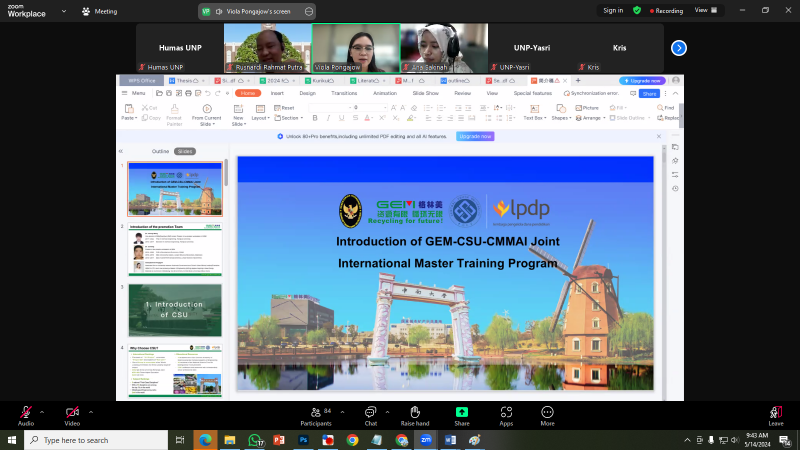
Task: Click the Shapes tool
Action: (x=561, y=113)
